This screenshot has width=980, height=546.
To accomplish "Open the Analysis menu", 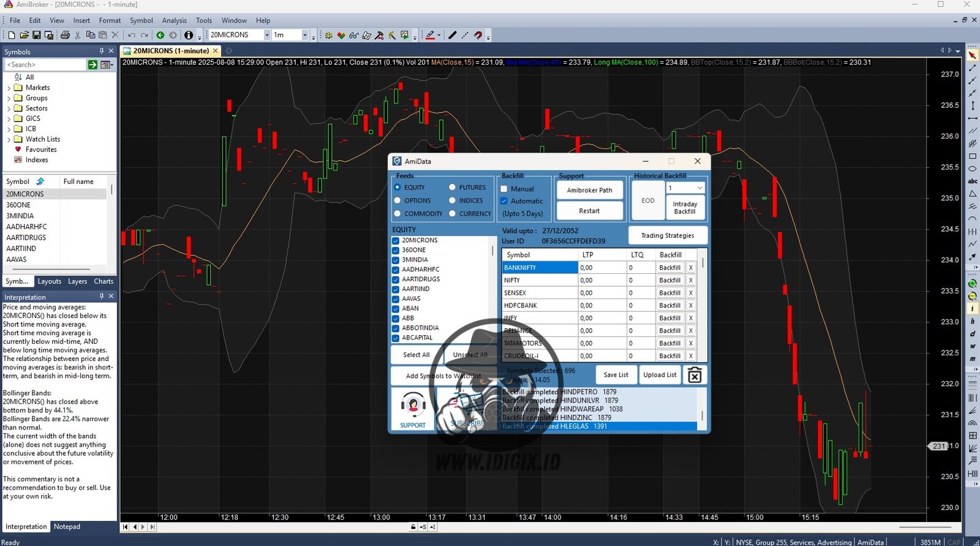I will [174, 20].
